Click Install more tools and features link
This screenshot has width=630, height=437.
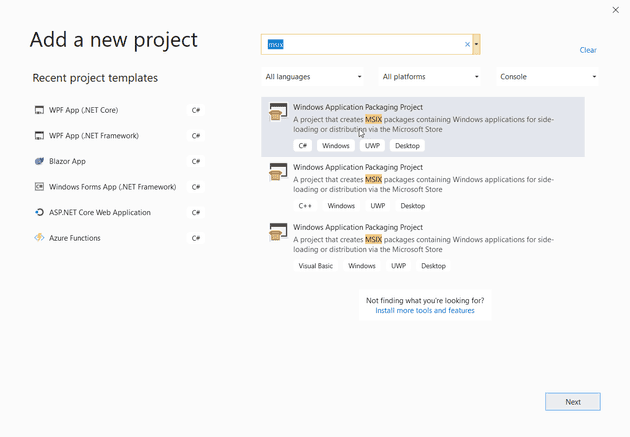click(x=425, y=310)
